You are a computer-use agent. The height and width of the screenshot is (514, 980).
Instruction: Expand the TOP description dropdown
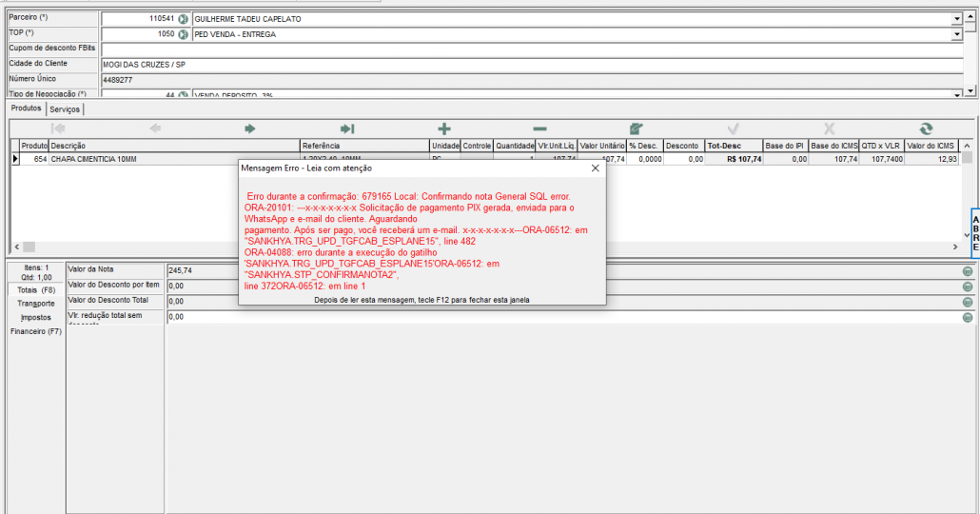(956, 34)
